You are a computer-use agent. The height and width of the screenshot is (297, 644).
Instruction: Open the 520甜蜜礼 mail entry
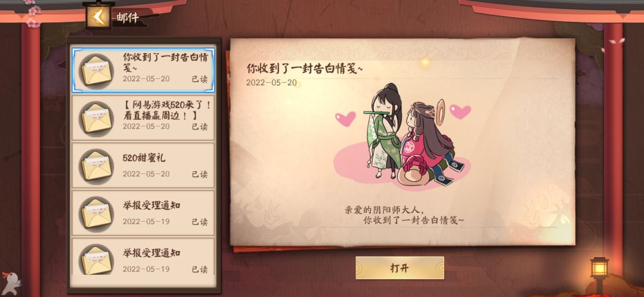(143, 166)
